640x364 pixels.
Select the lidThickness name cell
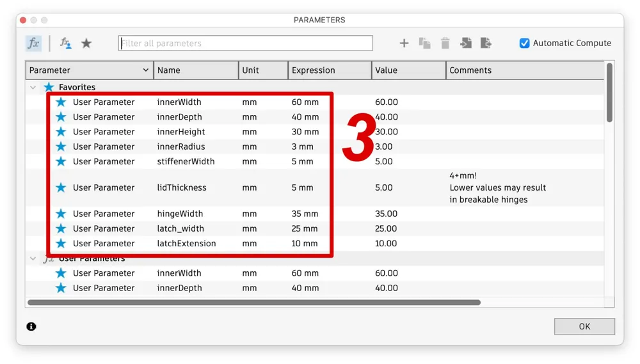[x=182, y=187]
